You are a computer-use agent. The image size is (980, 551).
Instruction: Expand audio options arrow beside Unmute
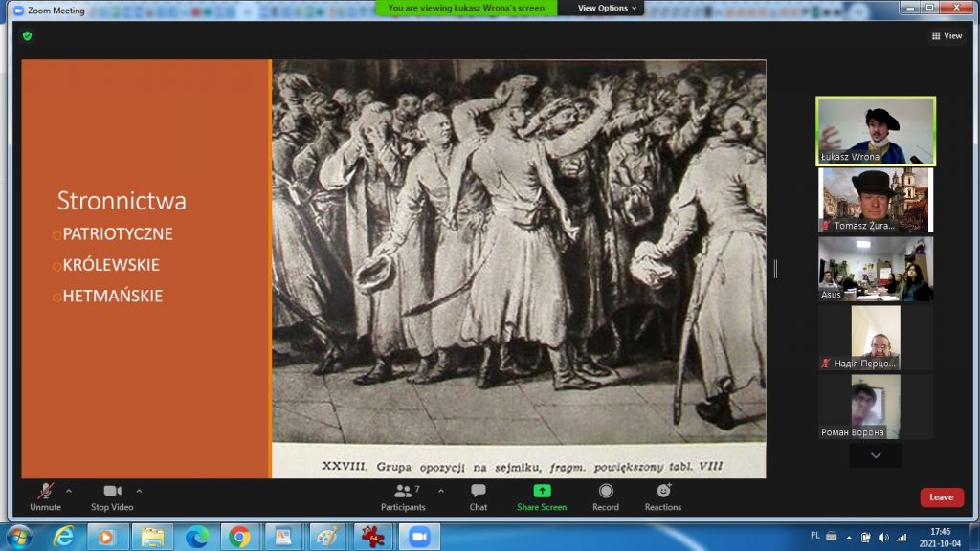point(69,491)
